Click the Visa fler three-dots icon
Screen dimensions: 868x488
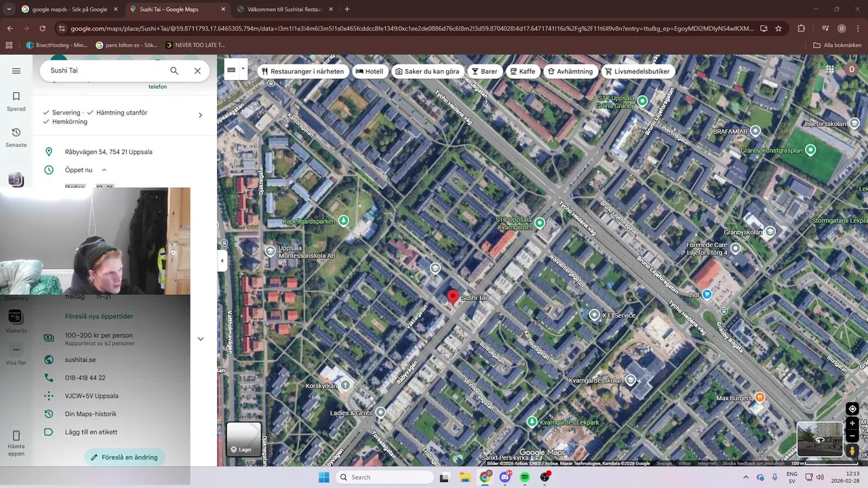pos(16,350)
